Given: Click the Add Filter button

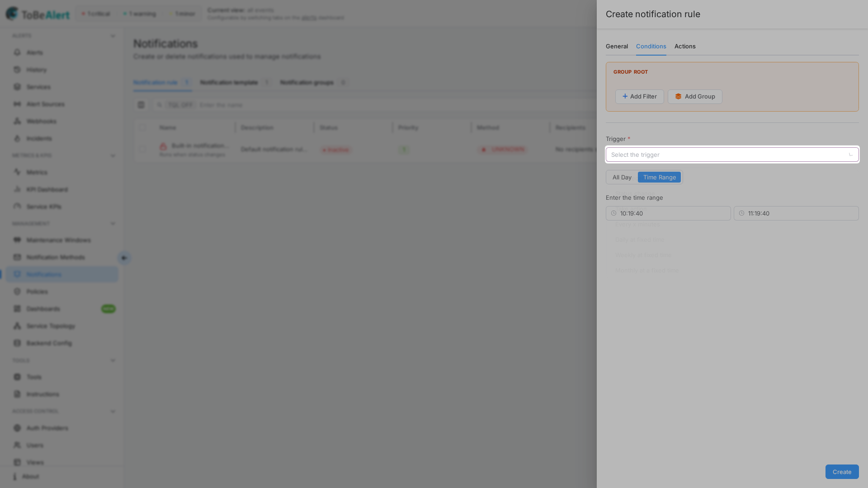Looking at the screenshot, I should (639, 97).
